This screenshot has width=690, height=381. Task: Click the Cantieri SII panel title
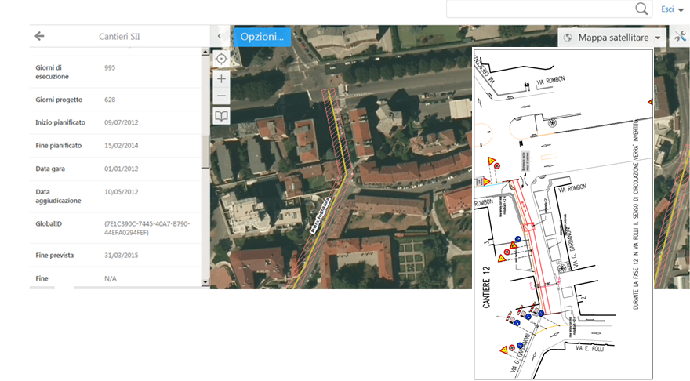[x=119, y=37]
